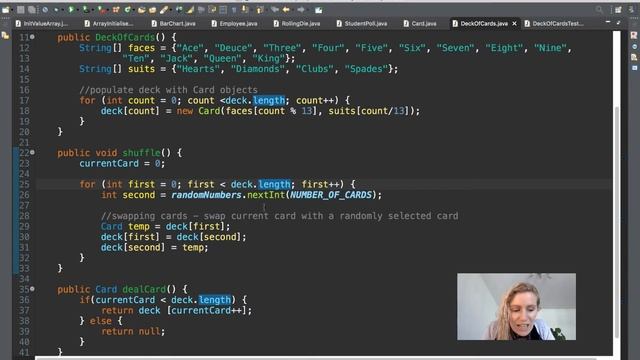Click 'randomNumbers' in line 26

point(207,195)
